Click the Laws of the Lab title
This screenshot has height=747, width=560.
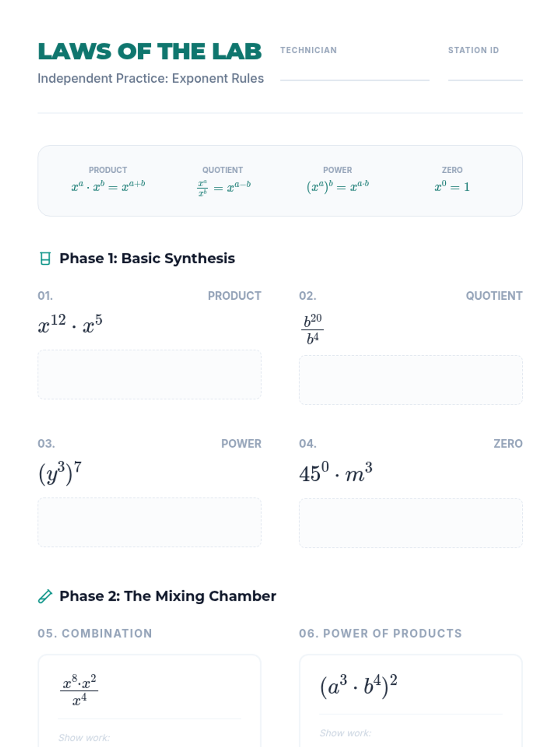coord(150,51)
